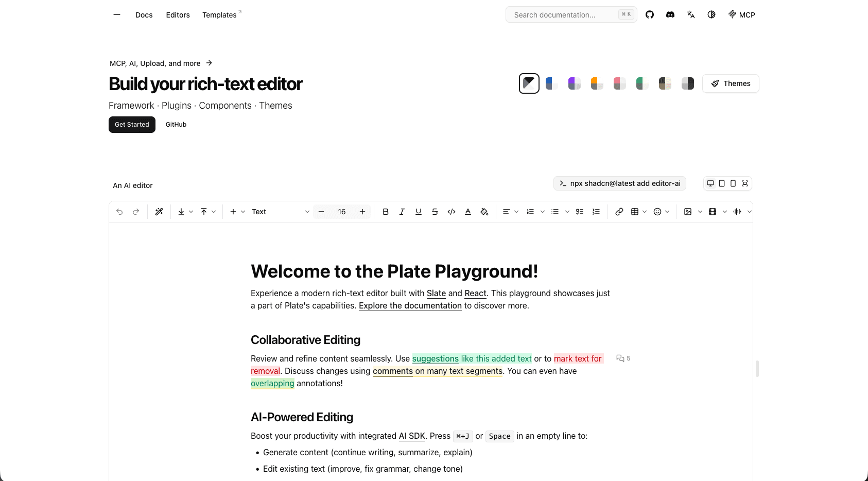
Task: Switch preview to mobile view
Action: pyautogui.click(x=733, y=183)
